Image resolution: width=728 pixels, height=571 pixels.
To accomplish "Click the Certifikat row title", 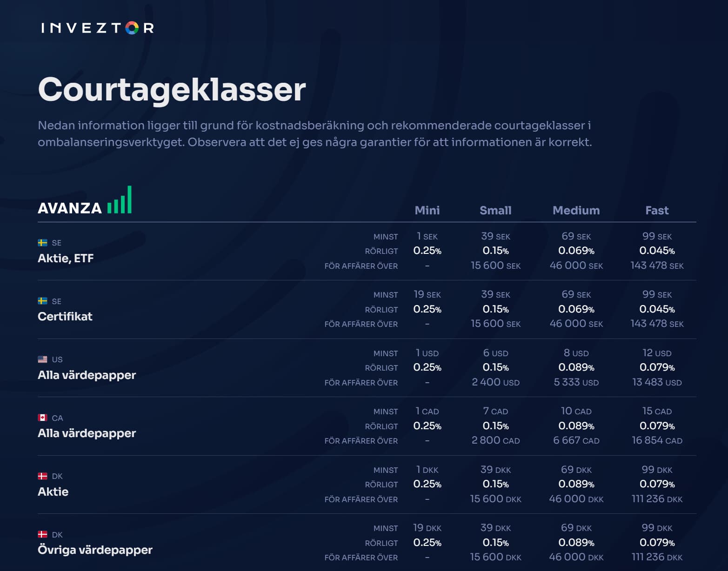I will (65, 316).
